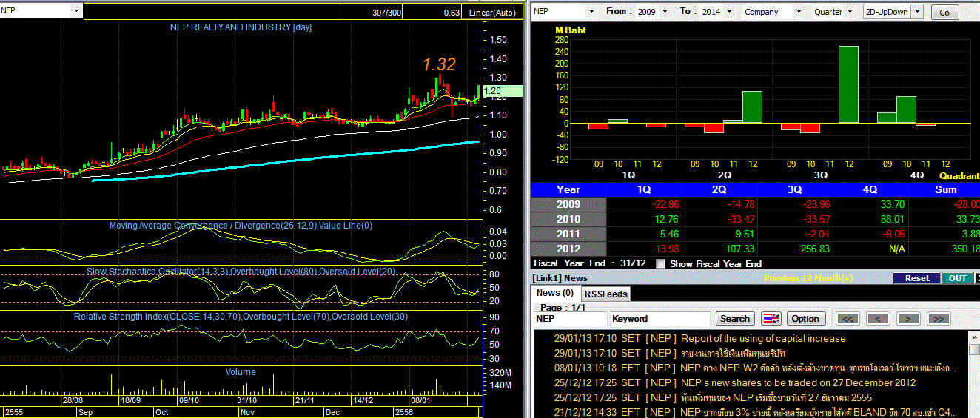Open the 21/12/12 14:33 EFT news item
Screen dimensions: 980x418
(x=755, y=412)
